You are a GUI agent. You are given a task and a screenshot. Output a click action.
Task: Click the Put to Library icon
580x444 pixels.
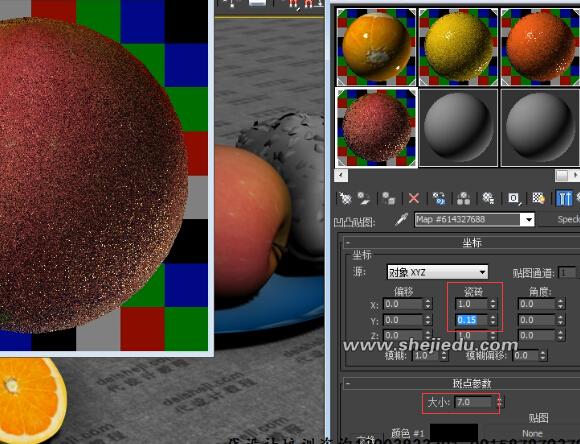click(488, 199)
